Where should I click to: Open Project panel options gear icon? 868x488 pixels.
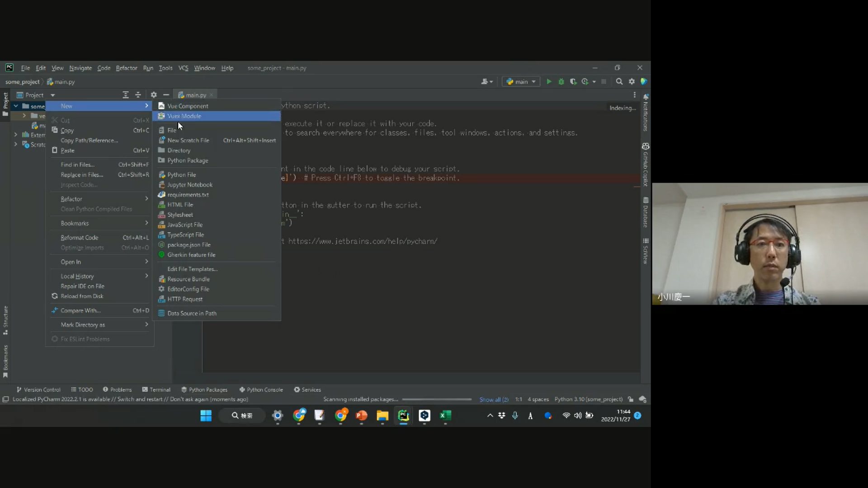[x=154, y=95]
